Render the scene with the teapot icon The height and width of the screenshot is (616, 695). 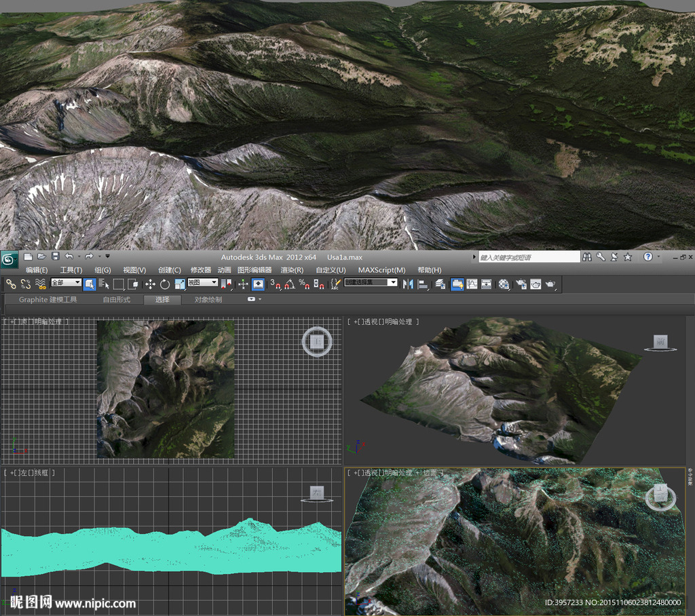pos(551,284)
